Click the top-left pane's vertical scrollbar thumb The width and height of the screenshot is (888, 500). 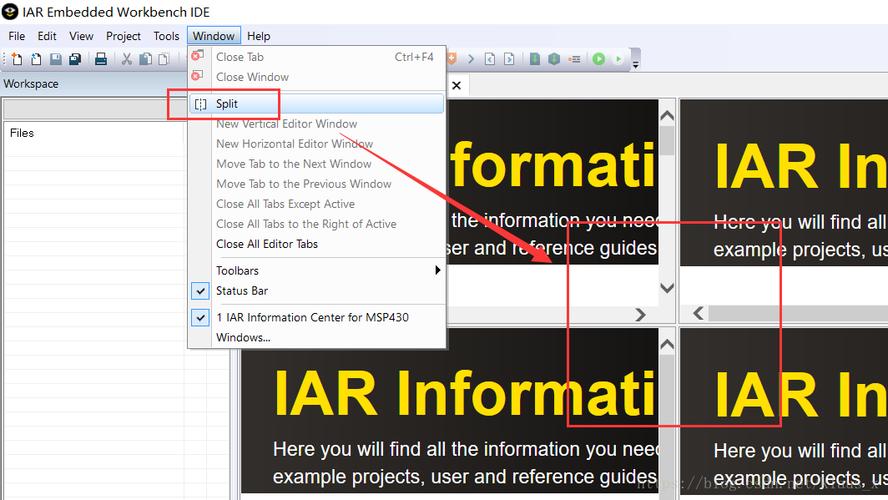tap(667, 141)
